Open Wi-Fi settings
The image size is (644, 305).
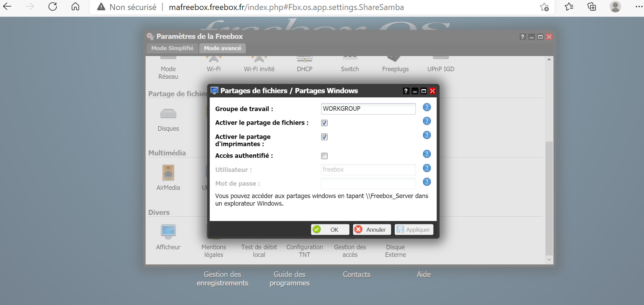[x=214, y=69]
